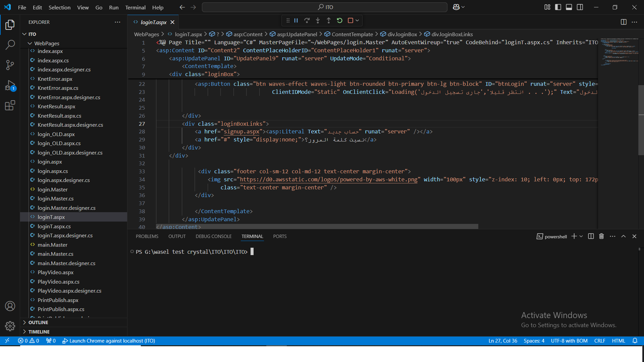Split the editor to the right

(x=624, y=22)
